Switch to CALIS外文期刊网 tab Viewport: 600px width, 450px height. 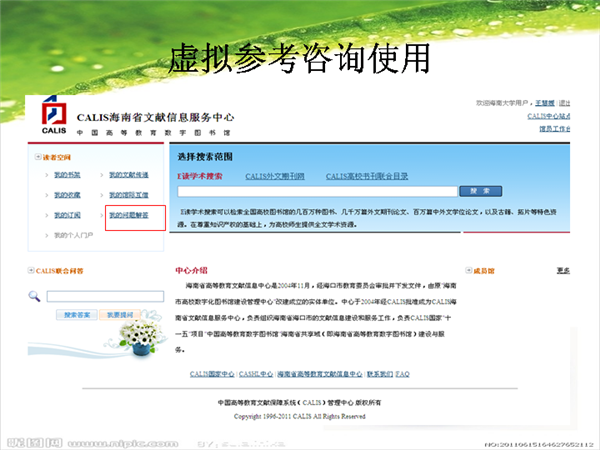pos(275,176)
